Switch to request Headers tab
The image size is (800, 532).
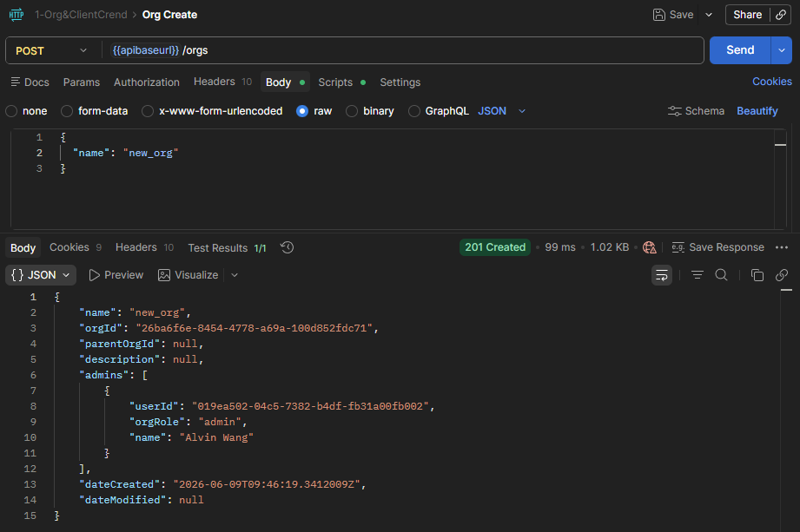pyautogui.click(x=222, y=82)
